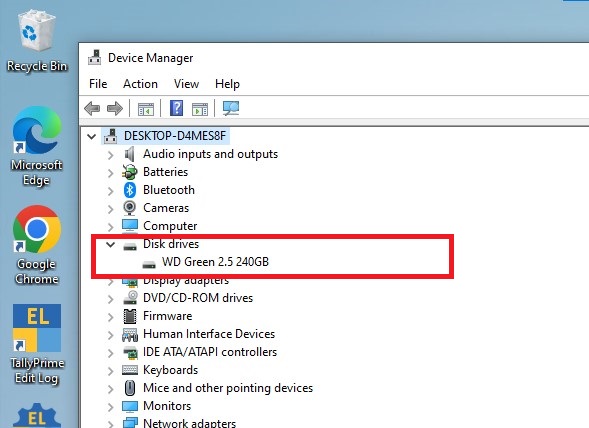
Task: Click the Forward arrow toolbar icon
Action: [115, 109]
